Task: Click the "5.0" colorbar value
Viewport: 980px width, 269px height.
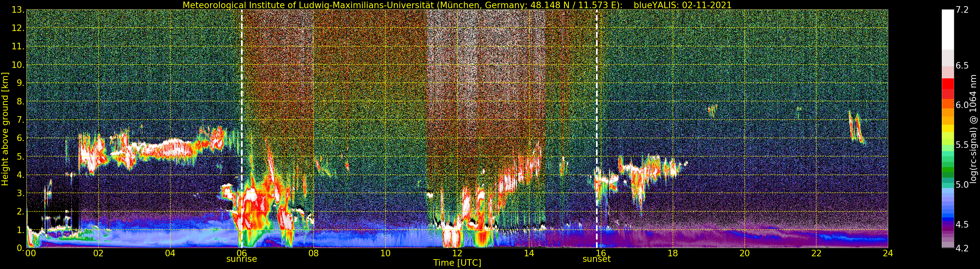Action: point(962,184)
